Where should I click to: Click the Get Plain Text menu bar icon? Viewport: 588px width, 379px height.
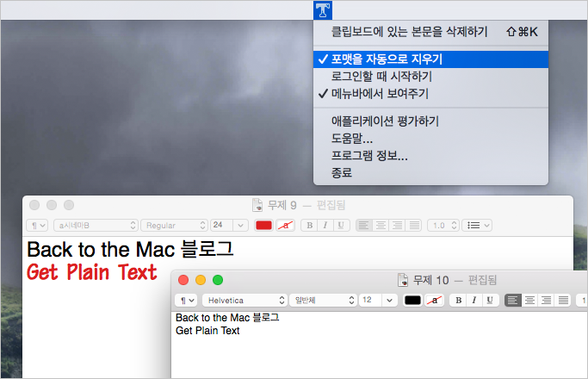coord(323,10)
